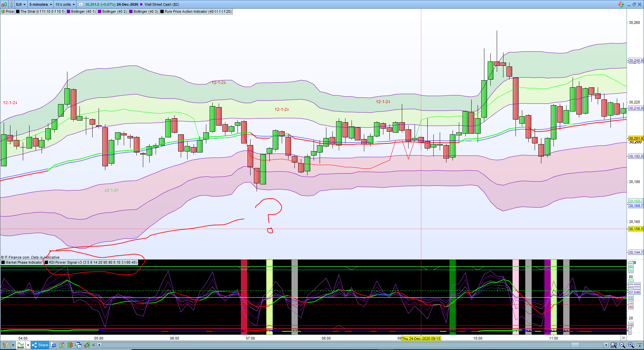Viewport: 644px width, 350px height.
Task: Zoom out the chart
Action: [x=623, y=345]
